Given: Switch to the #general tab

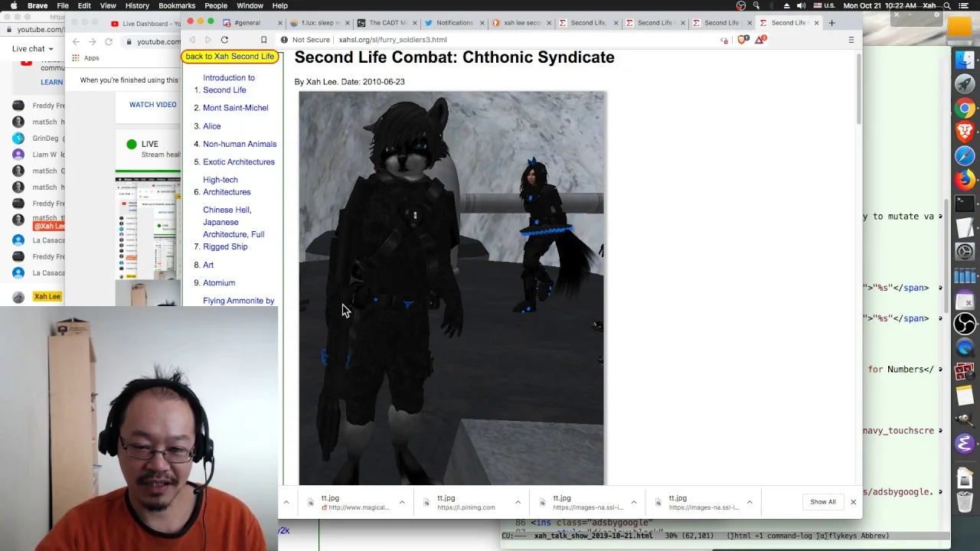Looking at the screenshot, I should pyautogui.click(x=247, y=23).
